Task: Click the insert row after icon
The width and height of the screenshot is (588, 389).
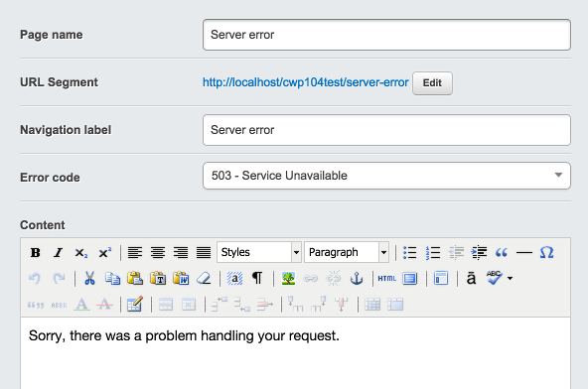Action: coord(242,304)
